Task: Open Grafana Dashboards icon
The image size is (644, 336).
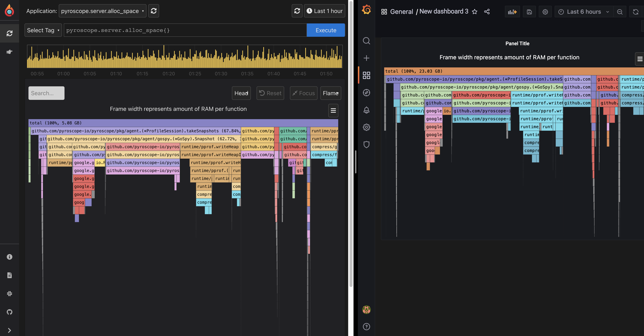Action: [x=367, y=75]
